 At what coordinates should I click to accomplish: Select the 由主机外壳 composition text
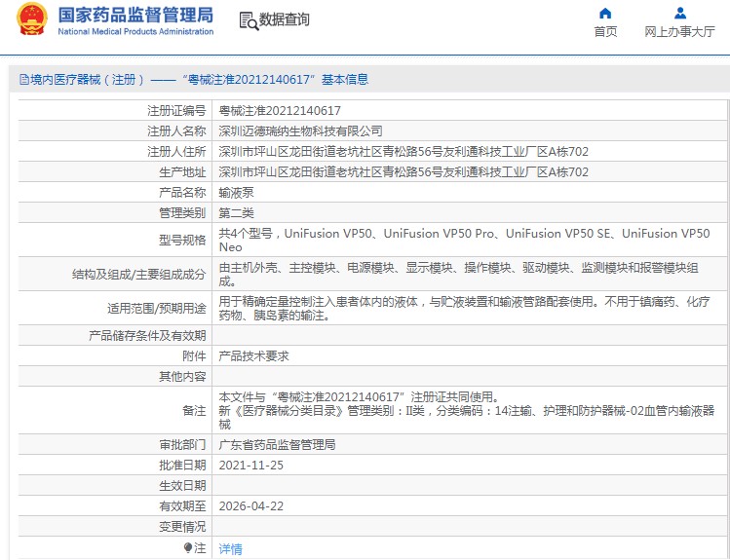click(459, 275)
